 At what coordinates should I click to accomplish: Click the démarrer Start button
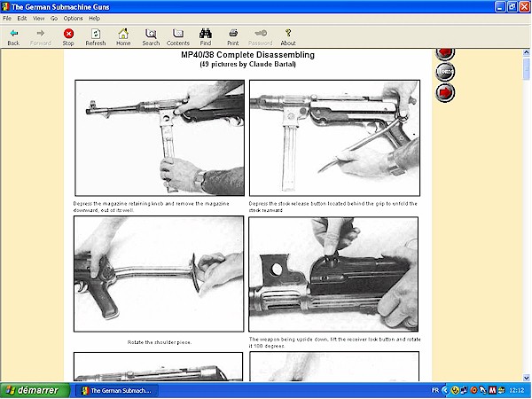(35, 390)
